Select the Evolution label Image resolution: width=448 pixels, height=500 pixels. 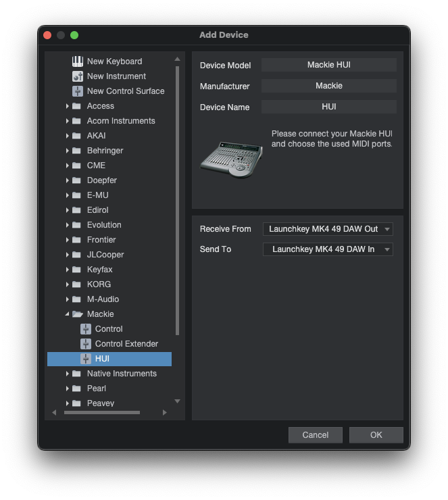coord(104,225)
